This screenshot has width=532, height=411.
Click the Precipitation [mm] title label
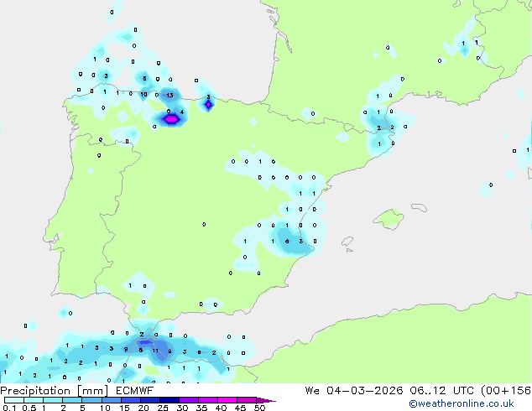[x=54, y=391]
